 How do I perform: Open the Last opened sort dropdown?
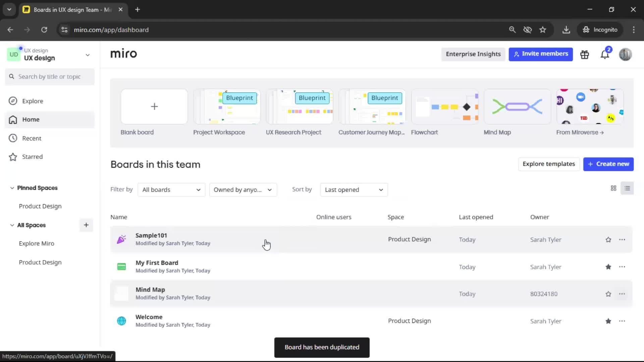pyautogui.click(x=354, y=190)
